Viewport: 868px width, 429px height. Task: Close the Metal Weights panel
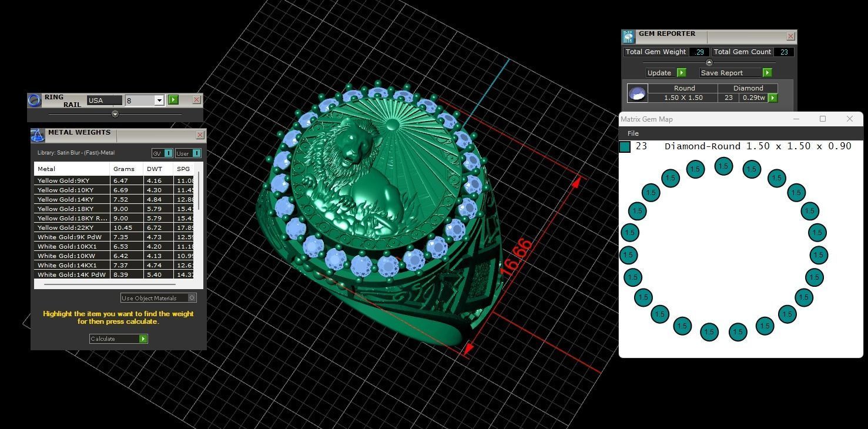coord(200,135)
